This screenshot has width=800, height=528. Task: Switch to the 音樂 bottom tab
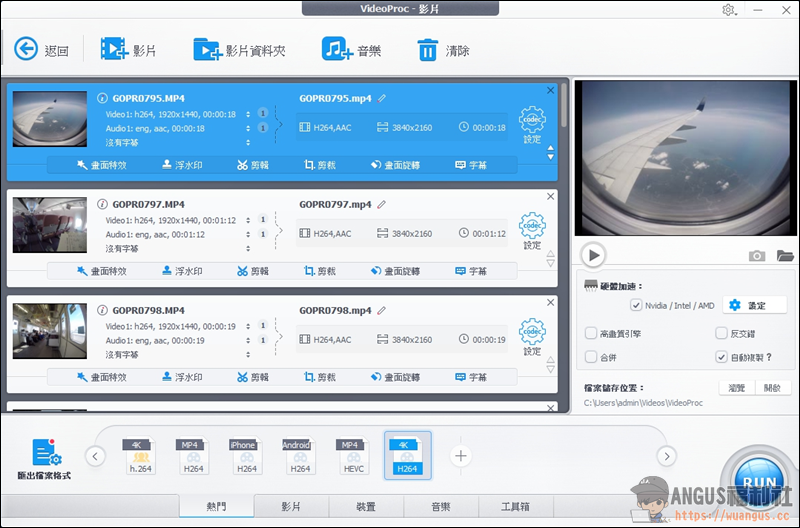441,506
